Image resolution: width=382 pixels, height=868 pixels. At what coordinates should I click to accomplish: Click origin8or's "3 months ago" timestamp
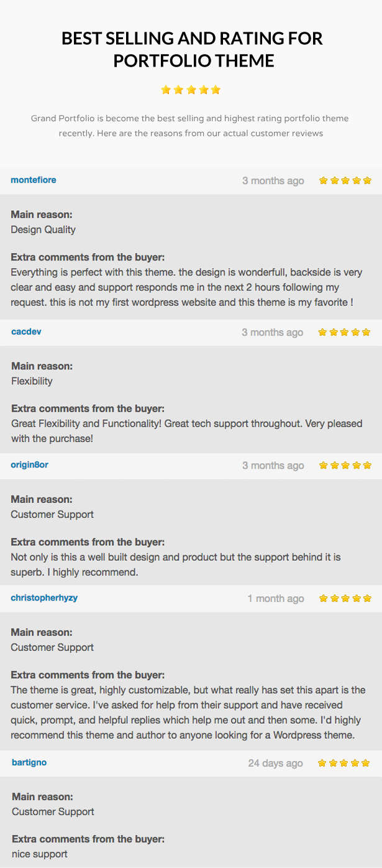click(273, 465)
